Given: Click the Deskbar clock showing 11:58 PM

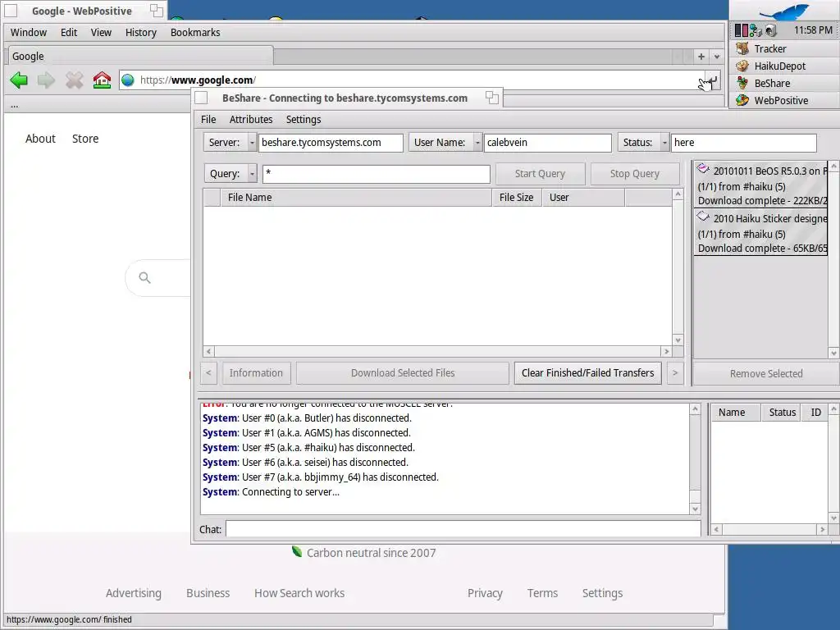Looking at the screenshot, I should (x=813, y=30).
